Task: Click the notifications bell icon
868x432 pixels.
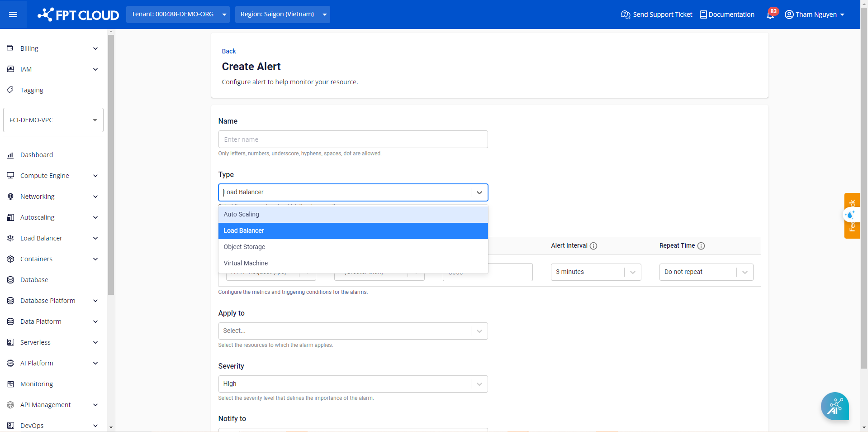Action: 770,15
